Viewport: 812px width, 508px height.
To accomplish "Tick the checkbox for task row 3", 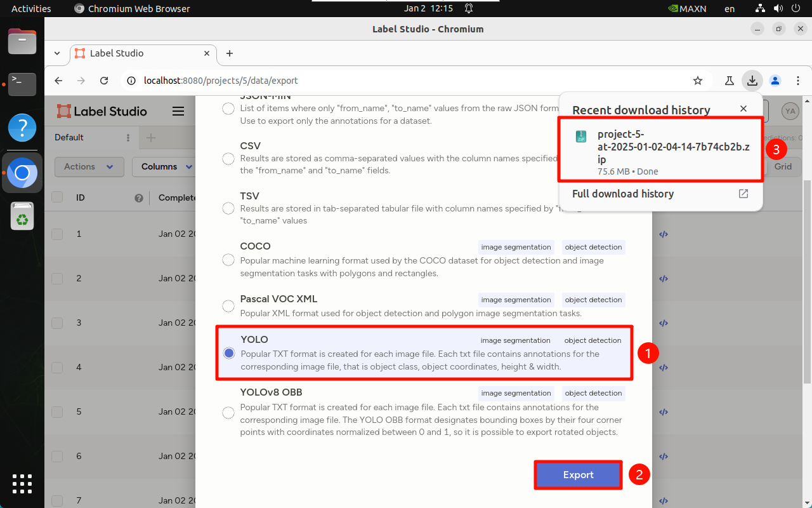I will [57, 323].
